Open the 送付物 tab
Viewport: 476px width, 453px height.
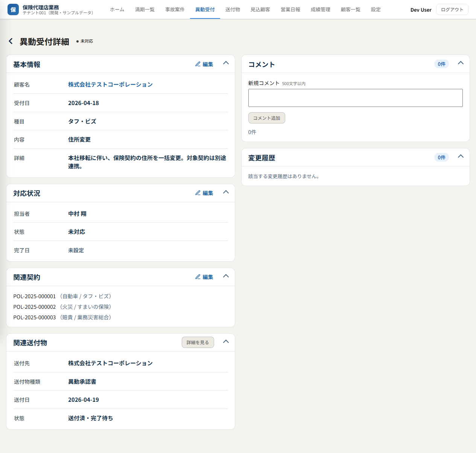point(233,9)
